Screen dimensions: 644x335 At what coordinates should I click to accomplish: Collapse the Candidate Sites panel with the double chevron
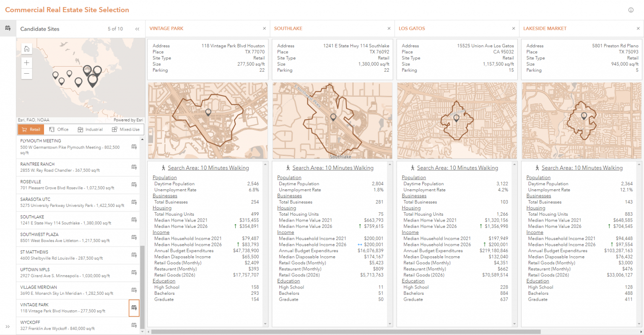coord(137,29)
